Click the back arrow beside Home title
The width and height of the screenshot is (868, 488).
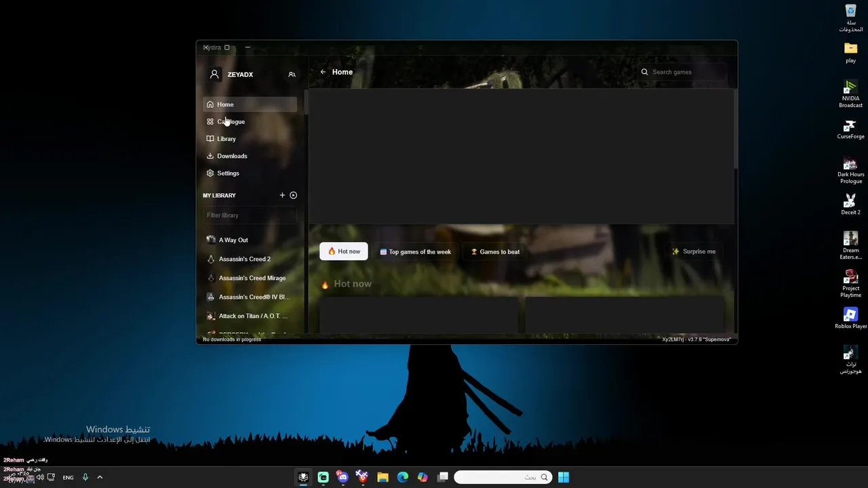pos(323,72)
